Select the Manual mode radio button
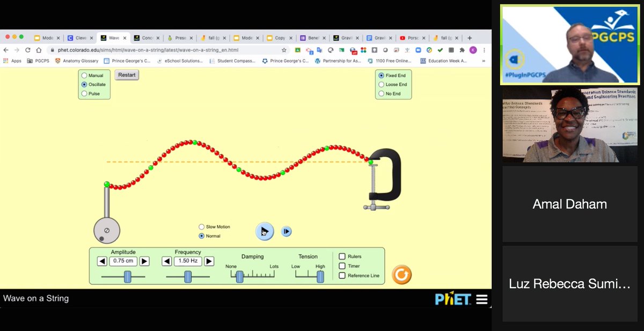The width and height of the screenshot is (644, 331). click(84, 76)
